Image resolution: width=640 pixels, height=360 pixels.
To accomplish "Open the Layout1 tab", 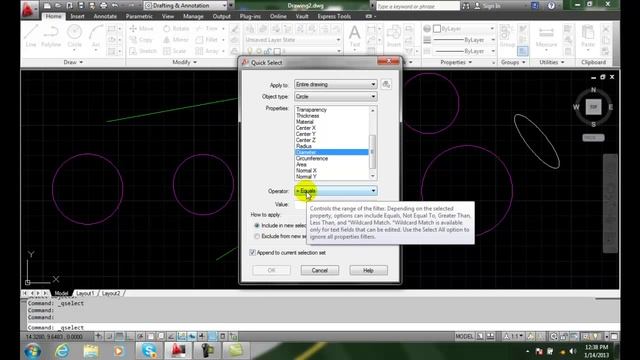I will click(x=85, y=293).
